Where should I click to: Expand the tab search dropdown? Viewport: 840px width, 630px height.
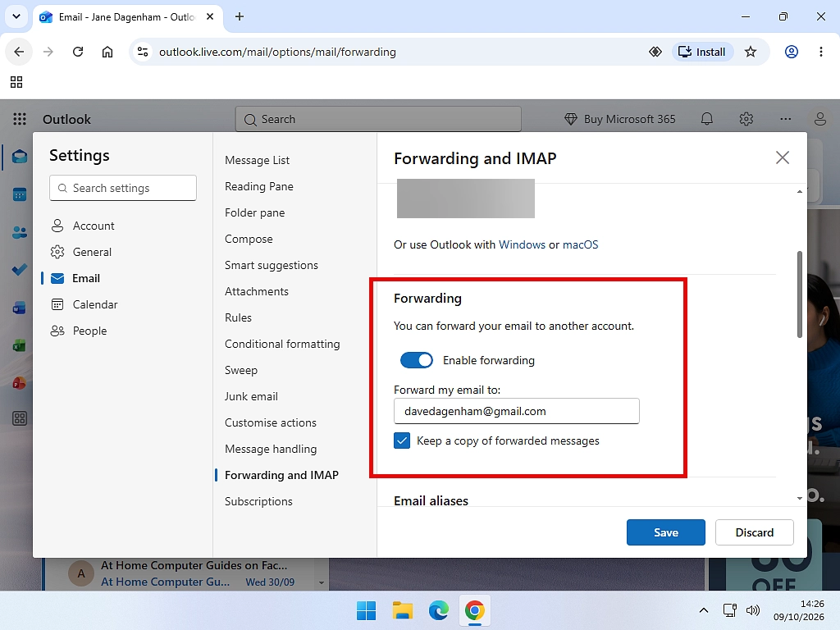[x=16, y=16]
